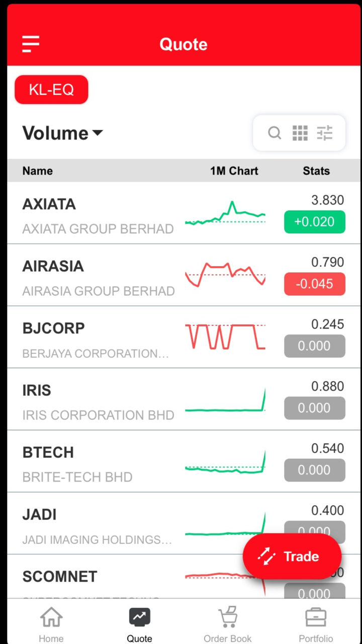Screen dimensions: 362x644
Task: Go to Home tab
Action: [51, 624]
